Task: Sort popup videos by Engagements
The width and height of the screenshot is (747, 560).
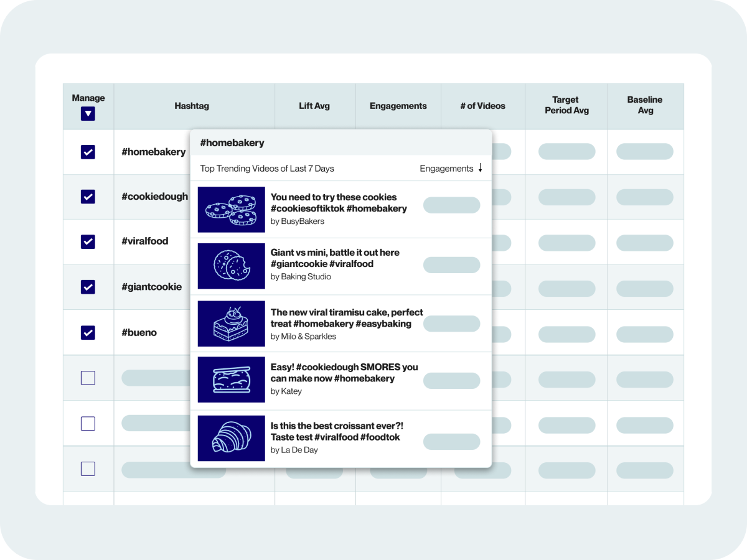Action: 446,169
